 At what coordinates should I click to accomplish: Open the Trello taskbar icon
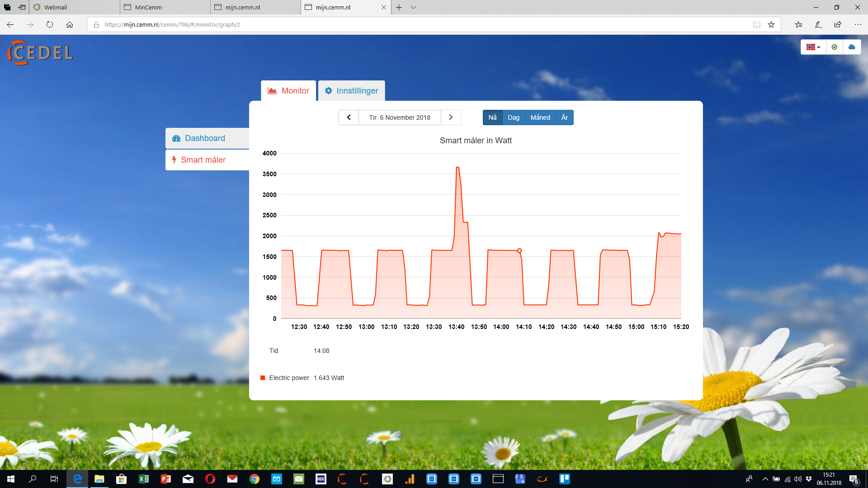pyautogui.click(x=565, y=479)
